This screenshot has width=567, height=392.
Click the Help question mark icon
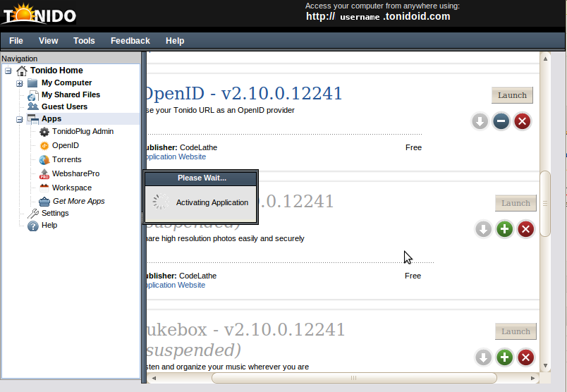click(32, 226)
